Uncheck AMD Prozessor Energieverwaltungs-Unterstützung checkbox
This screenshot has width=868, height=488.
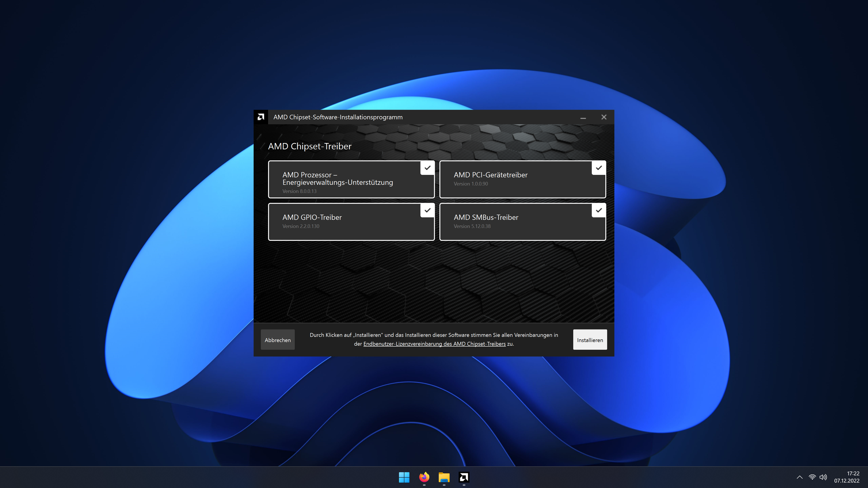coord(427,168)
